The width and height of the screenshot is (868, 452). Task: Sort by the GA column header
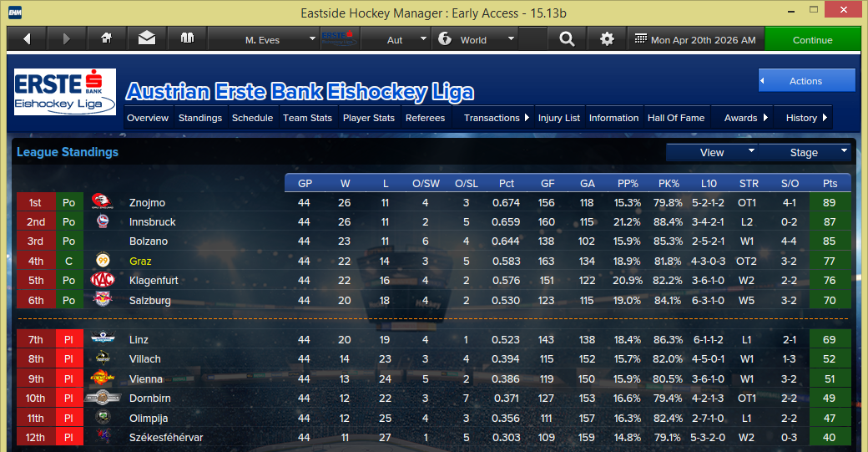pos(588,183)
